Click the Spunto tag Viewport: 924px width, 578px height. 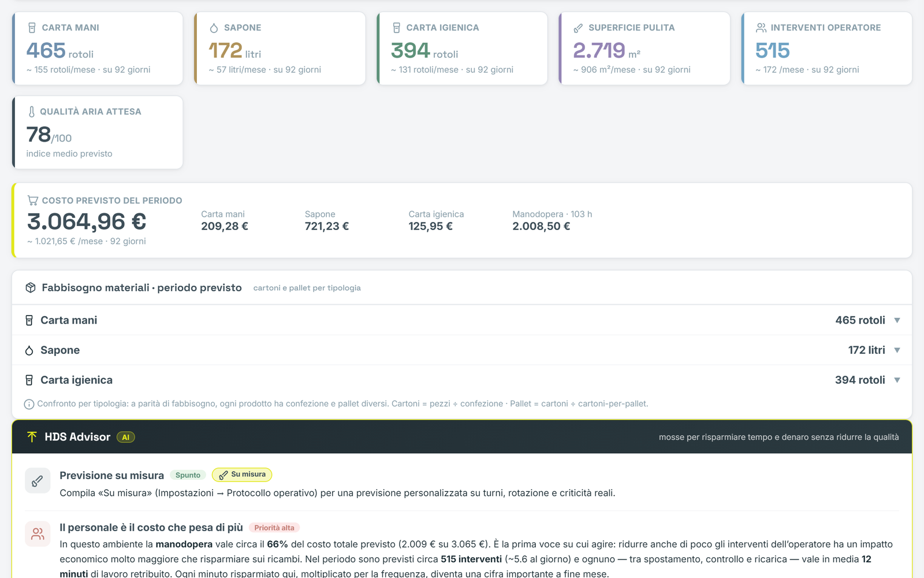(x=188, y=475)
